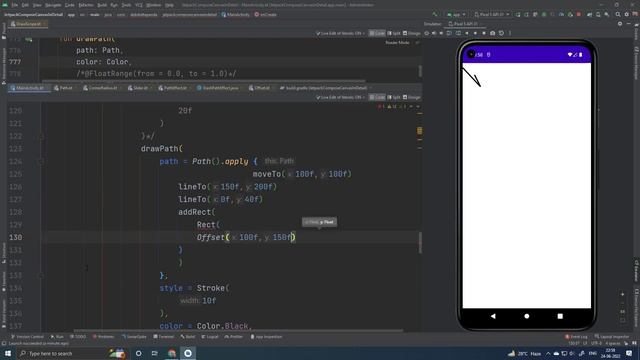
Task: Switch DrawScope editor to Code view
Action: [377, 33]
